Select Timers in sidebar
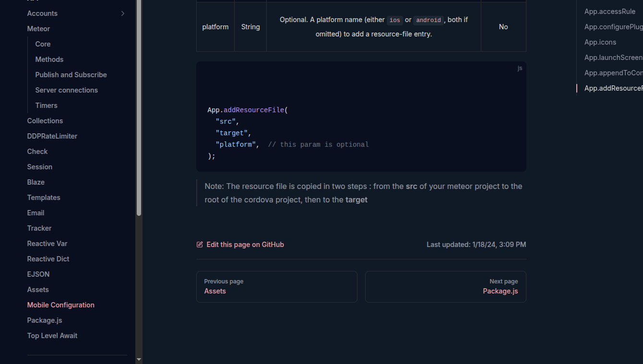The image size is (643, 364). coord(46,106)
